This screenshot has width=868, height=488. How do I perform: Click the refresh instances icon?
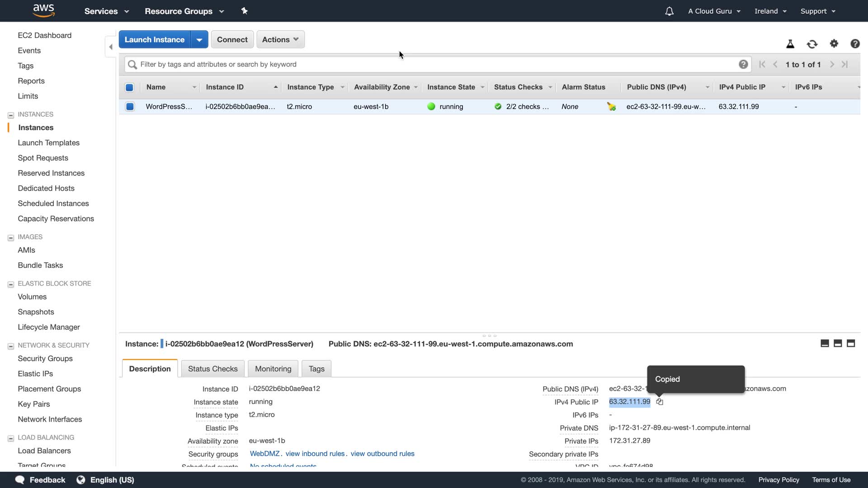[812, 44]
